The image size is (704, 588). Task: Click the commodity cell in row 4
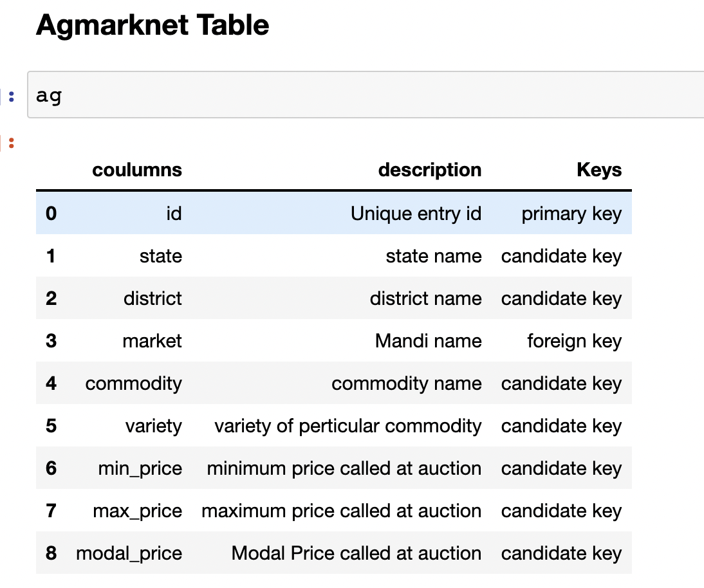coord(133,383)
